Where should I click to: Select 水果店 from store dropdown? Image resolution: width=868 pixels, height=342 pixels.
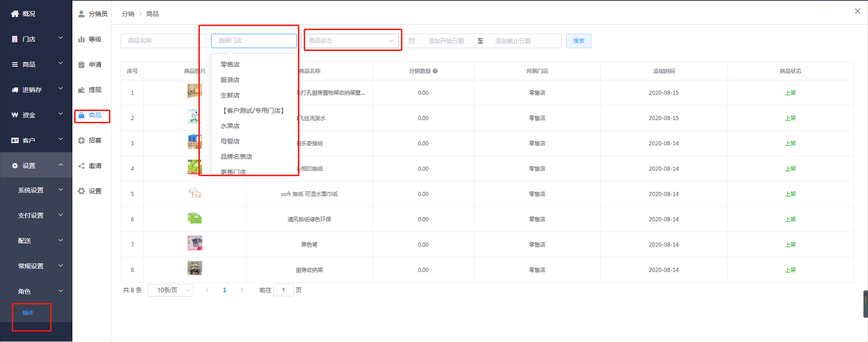254,126
